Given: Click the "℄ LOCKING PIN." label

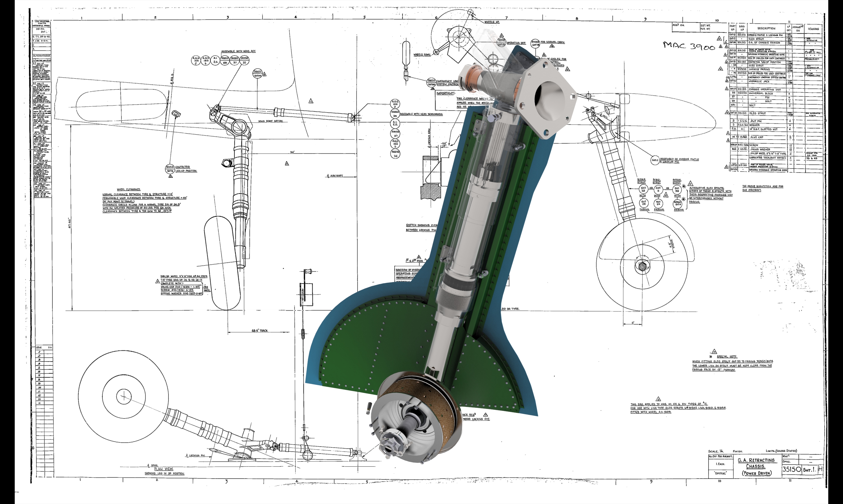Looking at the screenshot, I should point(195,455).
